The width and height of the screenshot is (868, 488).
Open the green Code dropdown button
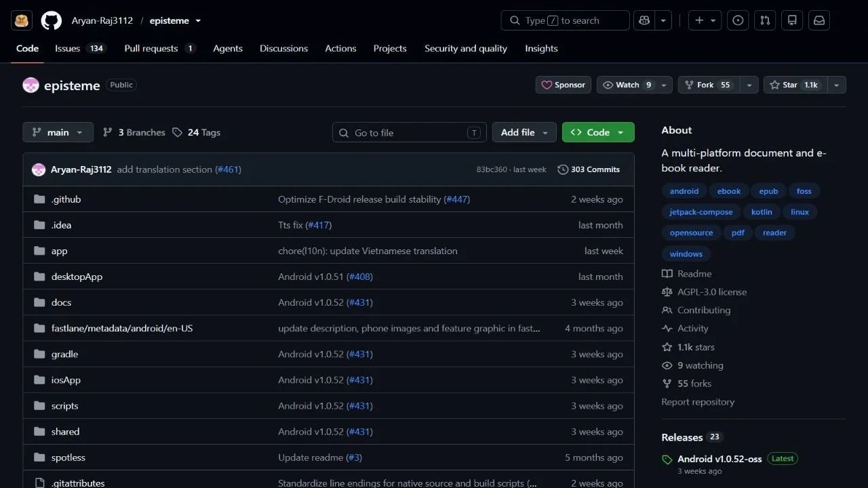(598, 132)
